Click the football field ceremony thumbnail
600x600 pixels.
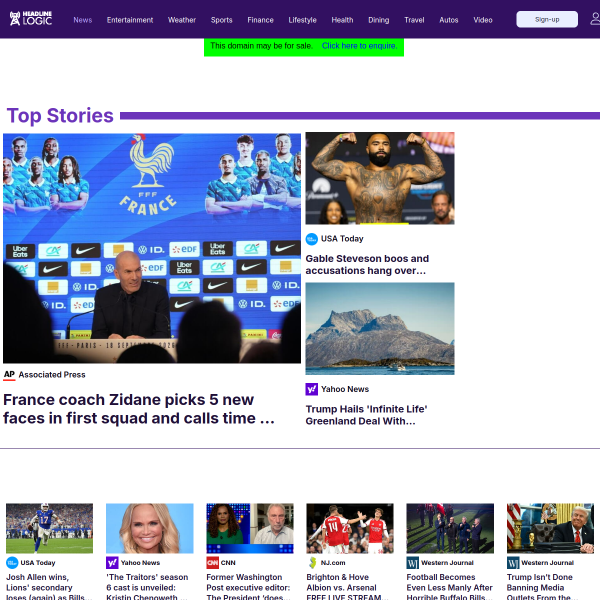point(450,528)
